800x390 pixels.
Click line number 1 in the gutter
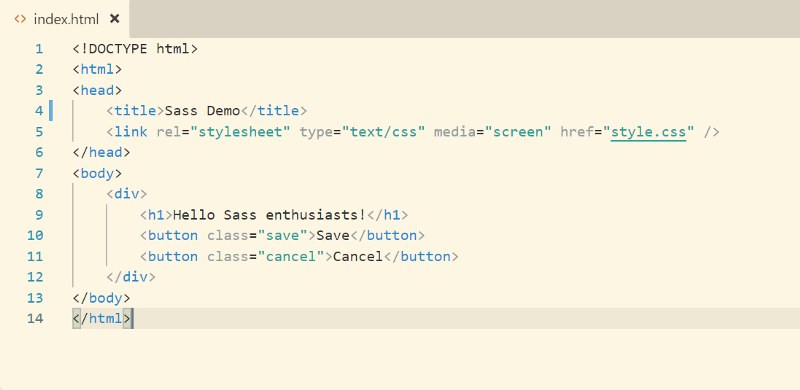coord(39,50)
